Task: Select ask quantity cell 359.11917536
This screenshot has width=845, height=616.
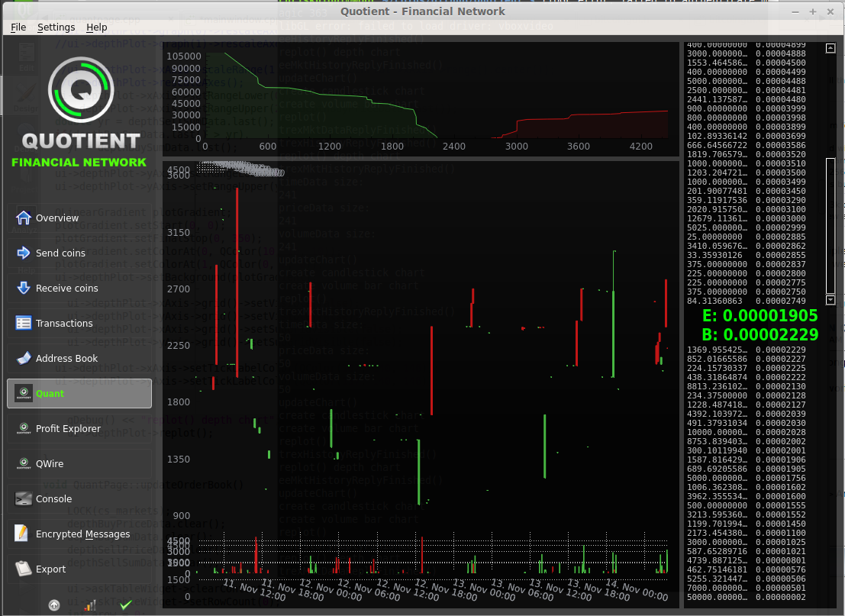Action: (718, 200)
